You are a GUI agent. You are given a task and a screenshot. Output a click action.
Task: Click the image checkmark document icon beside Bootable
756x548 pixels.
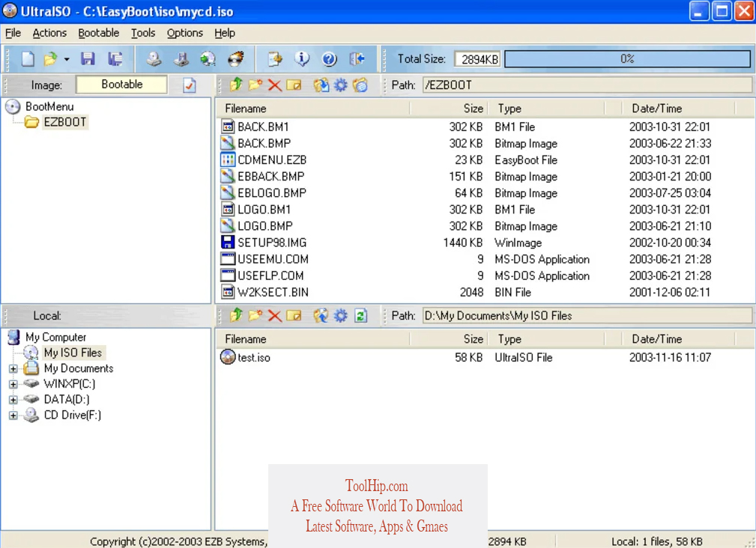[190, 85]
